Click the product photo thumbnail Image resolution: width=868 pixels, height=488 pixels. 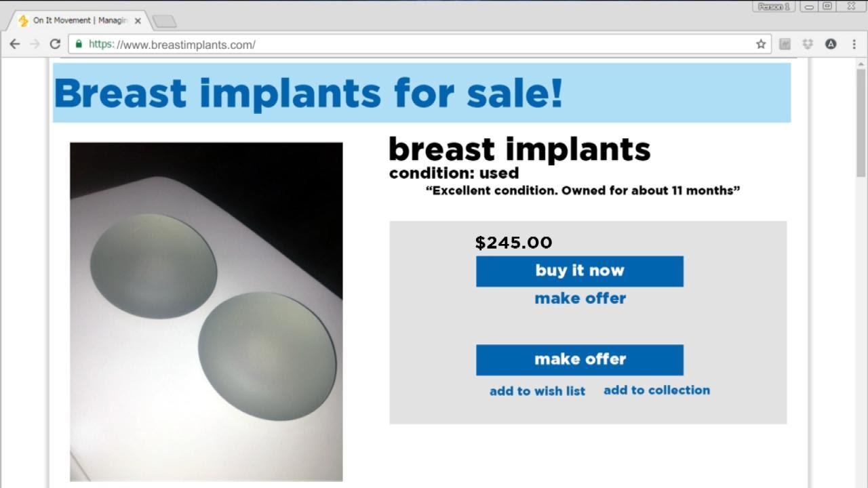tap(206, 311)
